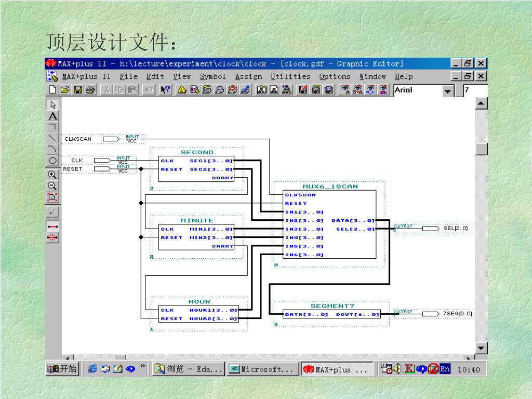Select the HOUR symbol block title

[199, 302]
